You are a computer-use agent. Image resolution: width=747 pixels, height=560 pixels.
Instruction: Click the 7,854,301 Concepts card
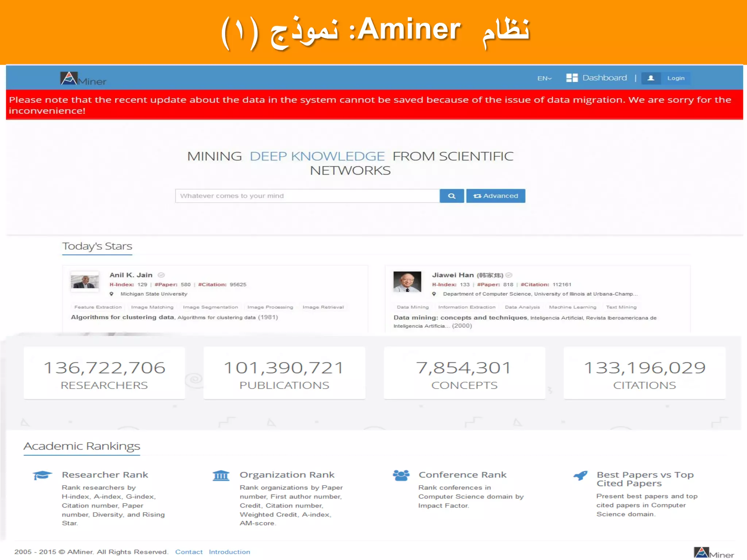(x=464, y=373)
